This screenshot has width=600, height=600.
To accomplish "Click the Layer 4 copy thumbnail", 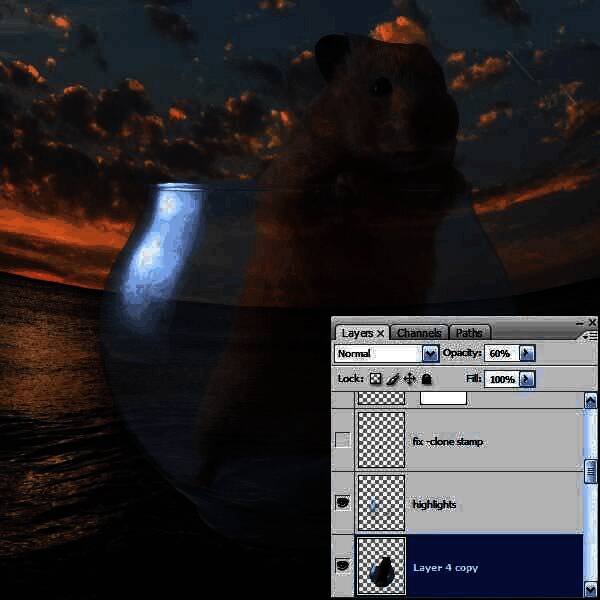I will pos(381,566).
